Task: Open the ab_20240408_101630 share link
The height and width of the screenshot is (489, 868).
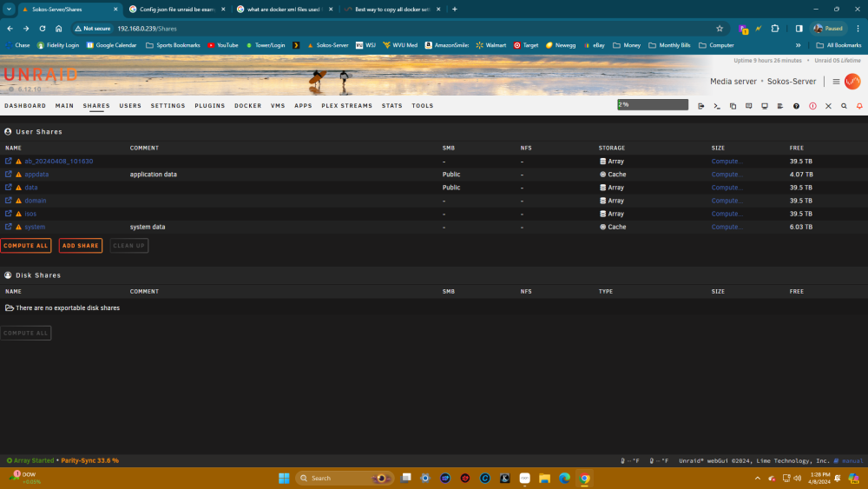Action: pos(59,162)
